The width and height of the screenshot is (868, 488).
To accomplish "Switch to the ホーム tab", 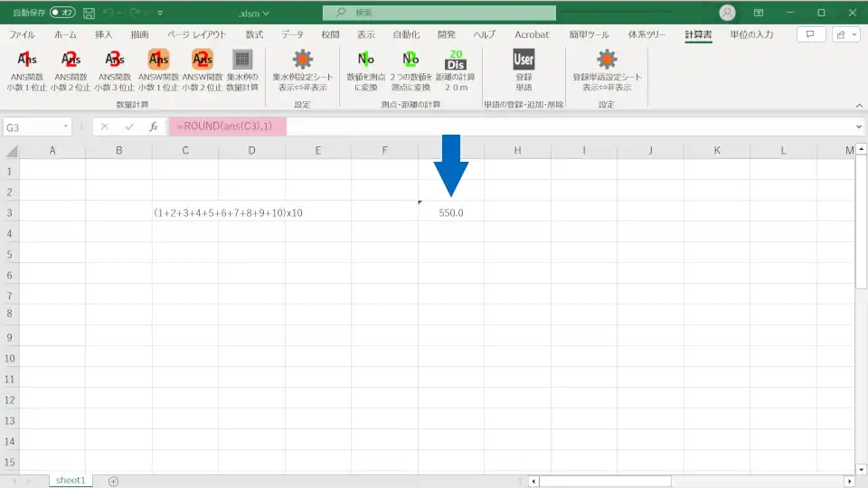I will pyautogui.click(x=65, y=34).
